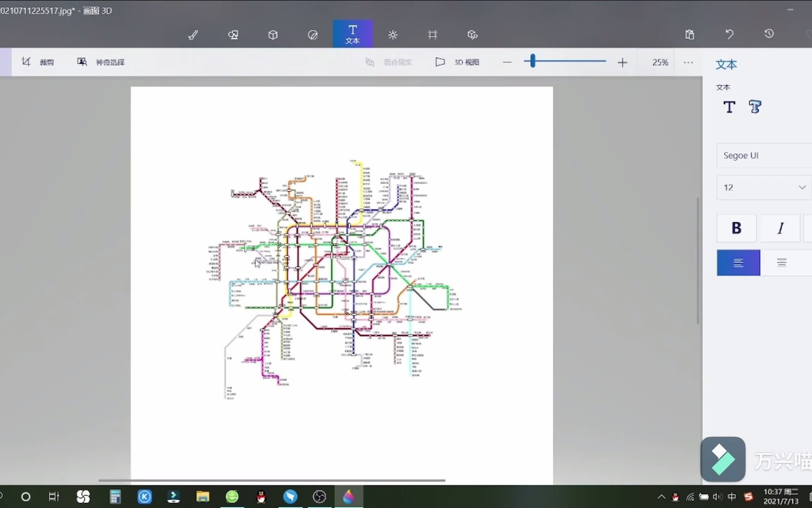Image resolution: width=812 pixels, height=508 pixels.
Task: Click the 25% zoom value
Action: 660,62
